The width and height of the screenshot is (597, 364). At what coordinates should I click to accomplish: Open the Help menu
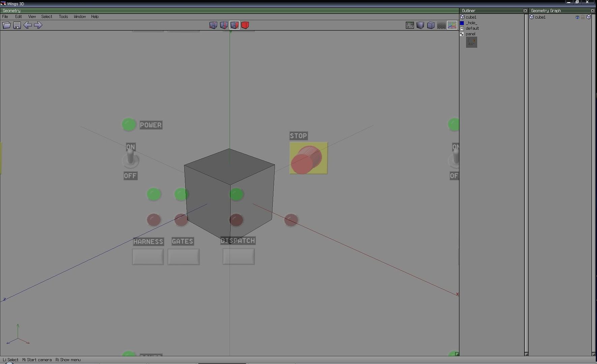click(x=95, y=17)
